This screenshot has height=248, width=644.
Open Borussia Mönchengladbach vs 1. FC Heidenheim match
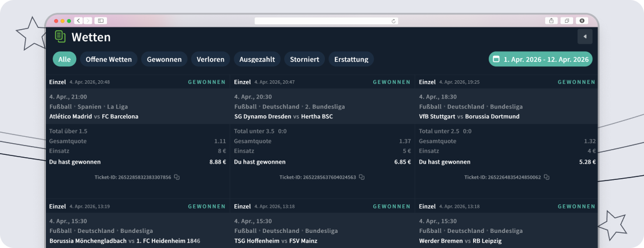click(125, 240)
